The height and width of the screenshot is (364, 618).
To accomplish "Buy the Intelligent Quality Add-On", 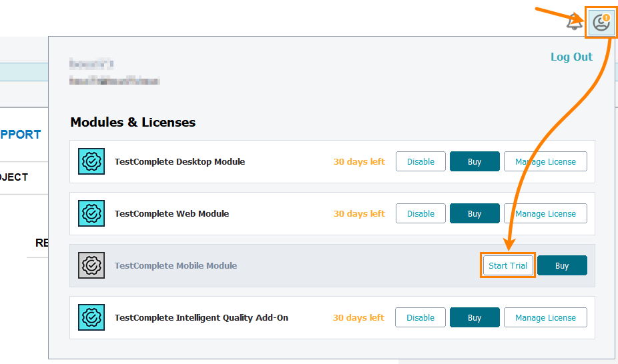I will tap(475, 318).
